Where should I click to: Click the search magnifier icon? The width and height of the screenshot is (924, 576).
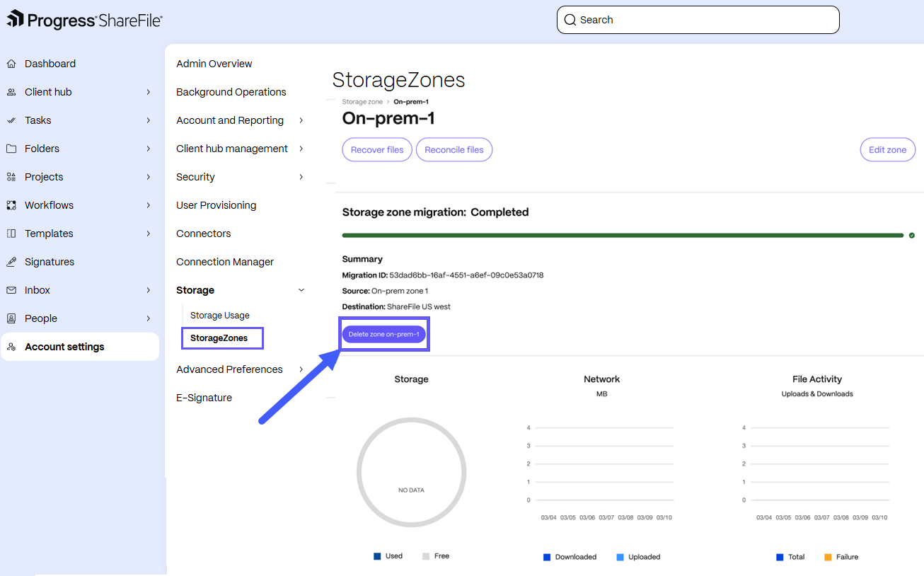pos(570,20)
